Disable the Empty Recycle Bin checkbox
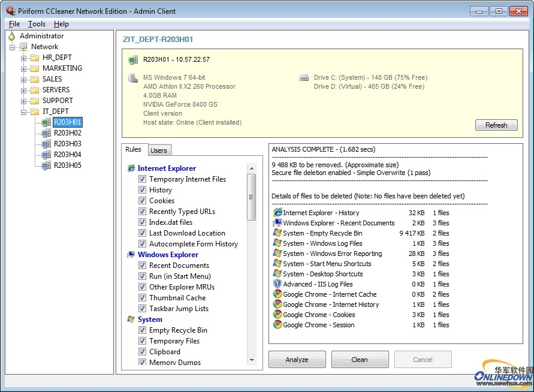 [142, 330]
